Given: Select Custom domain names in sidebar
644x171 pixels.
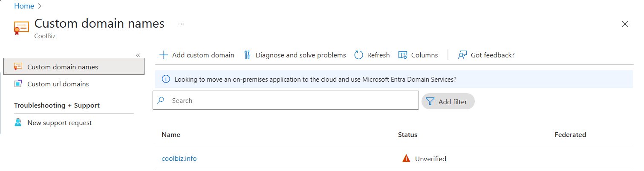Looking at the screenshot, I should point(74,67).
